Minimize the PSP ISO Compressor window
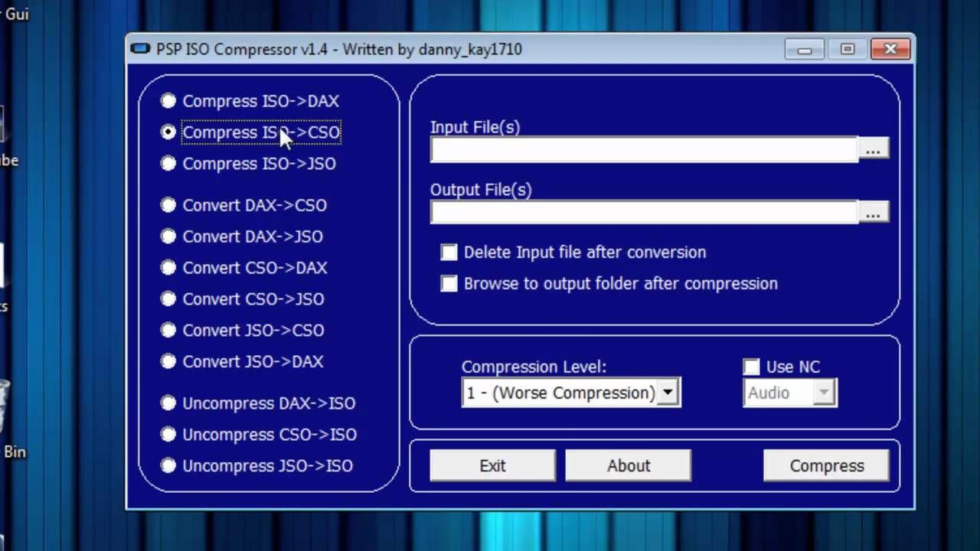 pyautogui.click(x=804, y=50)
